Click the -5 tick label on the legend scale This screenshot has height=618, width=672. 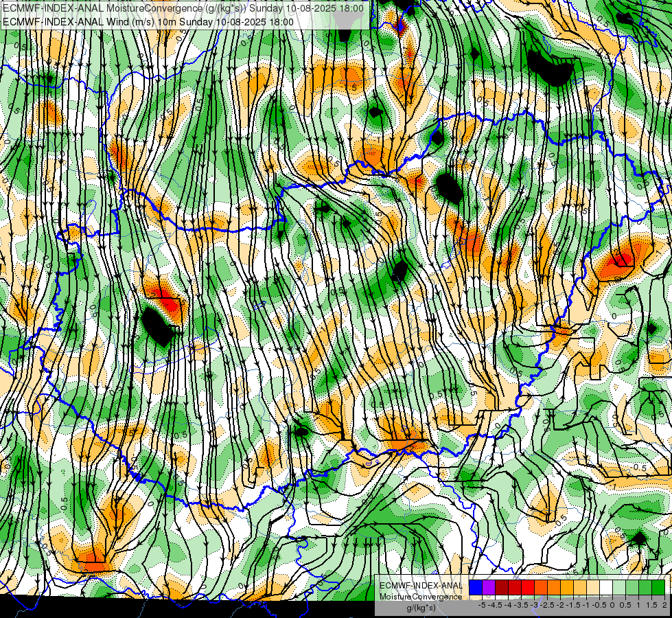(482, 605)
